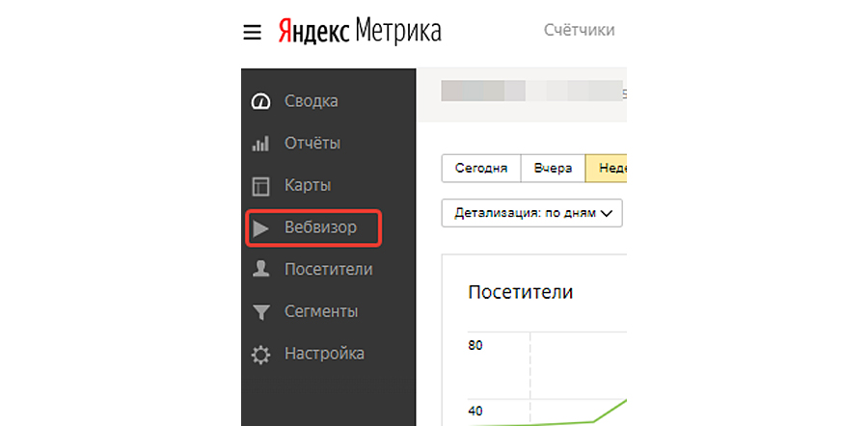Select the Сегодня period button
Screen dimensions: 868x426
[480, 168]
